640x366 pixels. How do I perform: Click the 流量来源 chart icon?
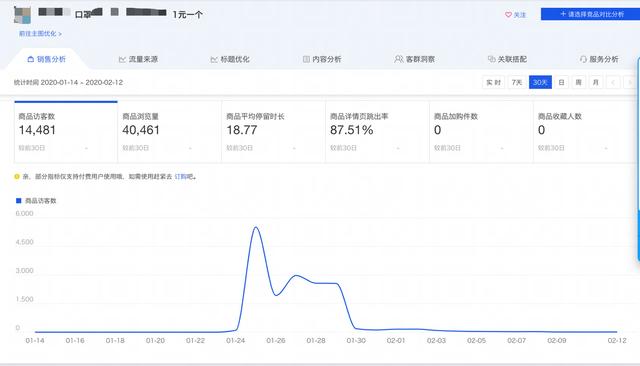tap(122, 60)
